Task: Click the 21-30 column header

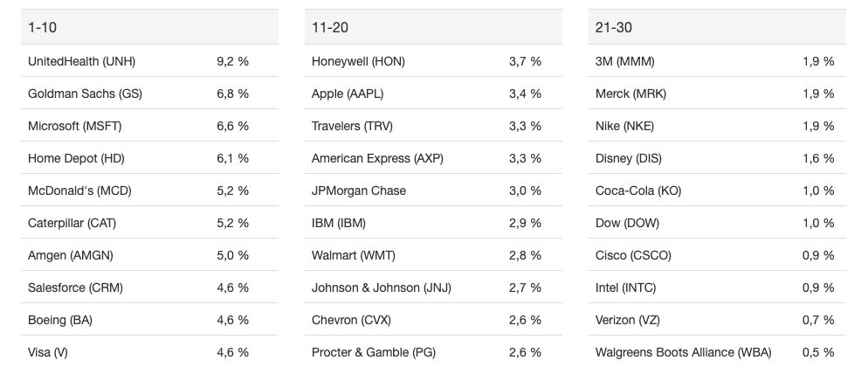Action: 613,27
